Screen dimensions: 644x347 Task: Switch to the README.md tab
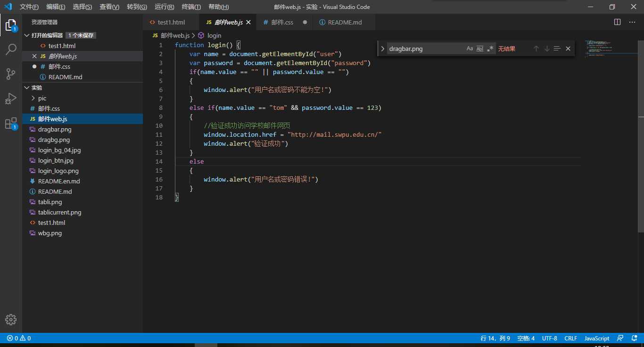click(345, 22)
